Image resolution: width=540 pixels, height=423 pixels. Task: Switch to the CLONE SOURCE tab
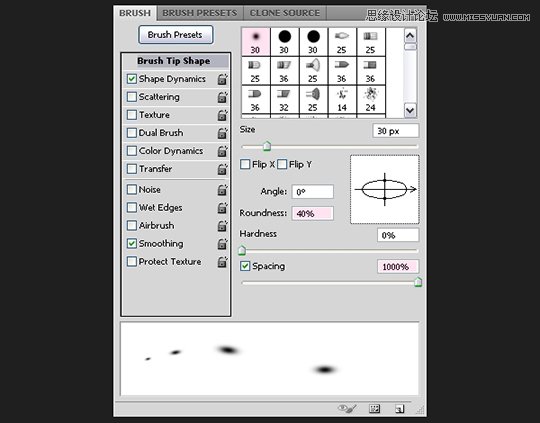click(x=285, y=13)
